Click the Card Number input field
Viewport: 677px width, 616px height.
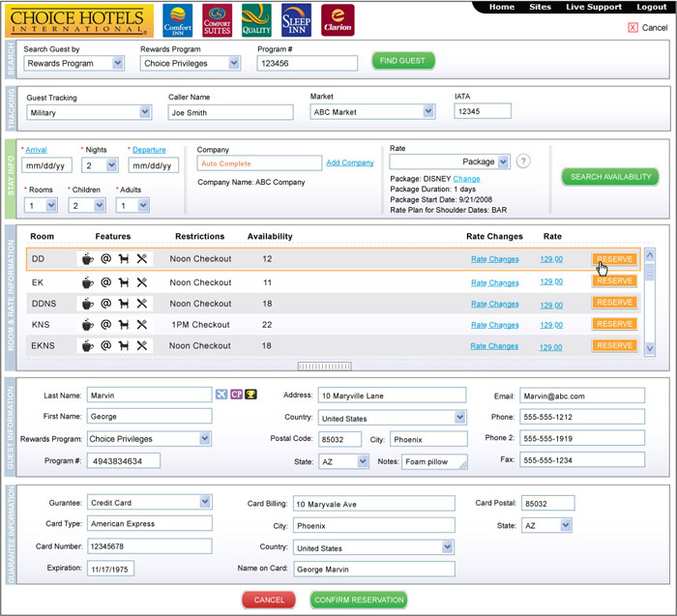tap(149, 546)
